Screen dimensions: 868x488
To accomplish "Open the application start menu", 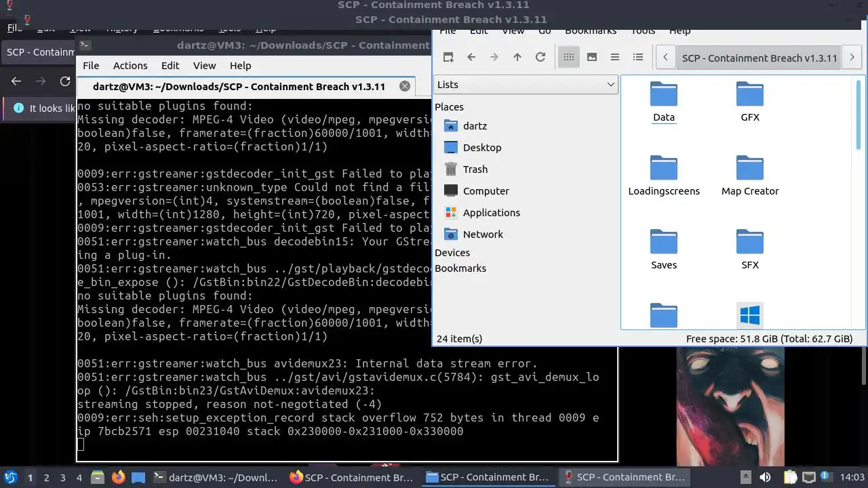I will click(x=10, y=477).
